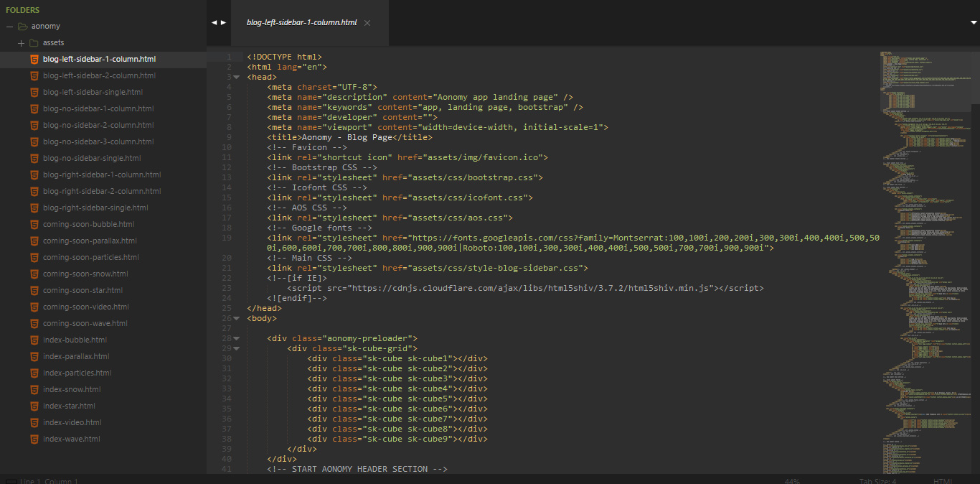Open index-parallax.html file

[76, 356]
